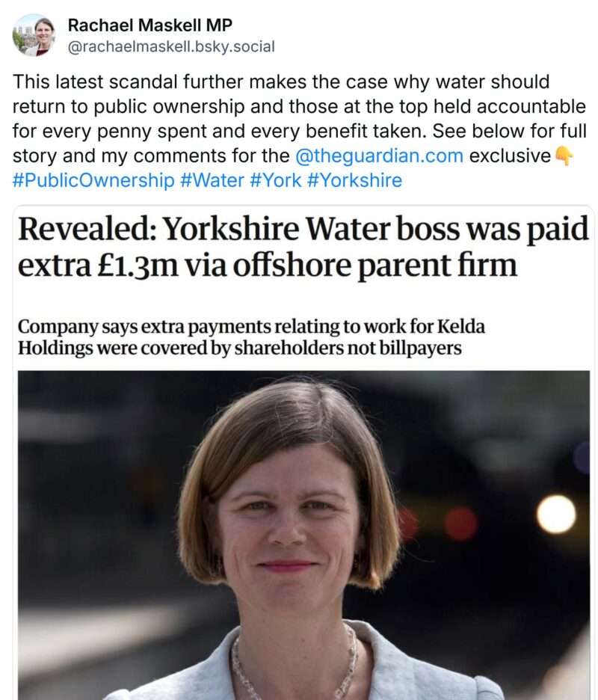Select the #Water hashtag

click(x=212, y=180)
